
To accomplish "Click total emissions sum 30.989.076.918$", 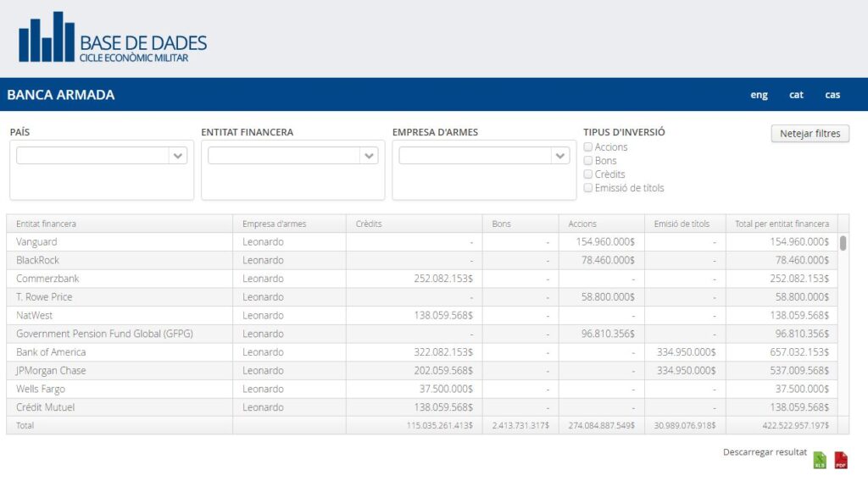I will pos(685,425).
